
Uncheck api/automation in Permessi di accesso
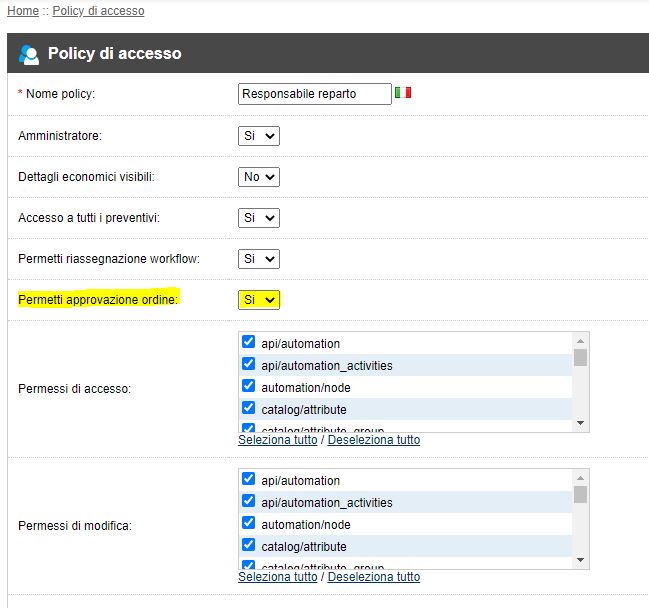click(248, 342)
